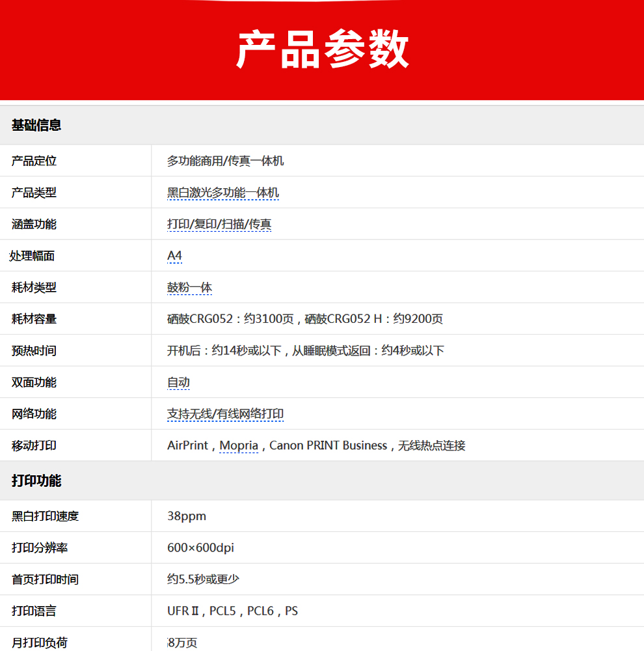Viewport: 644px width, 651px height.
Task: Click the 基础信息 section header
Action: point(36,125)
